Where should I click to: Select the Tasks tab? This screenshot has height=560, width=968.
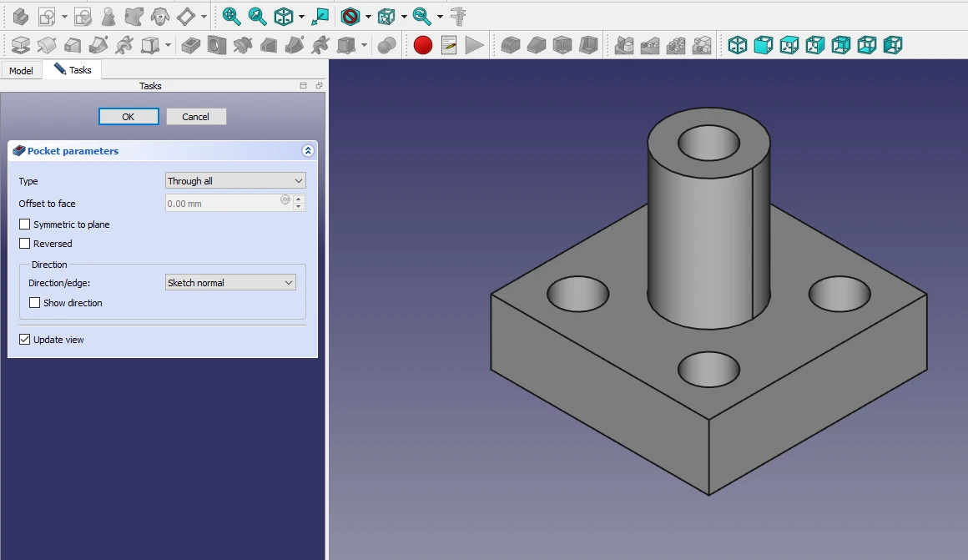[73, 70]
